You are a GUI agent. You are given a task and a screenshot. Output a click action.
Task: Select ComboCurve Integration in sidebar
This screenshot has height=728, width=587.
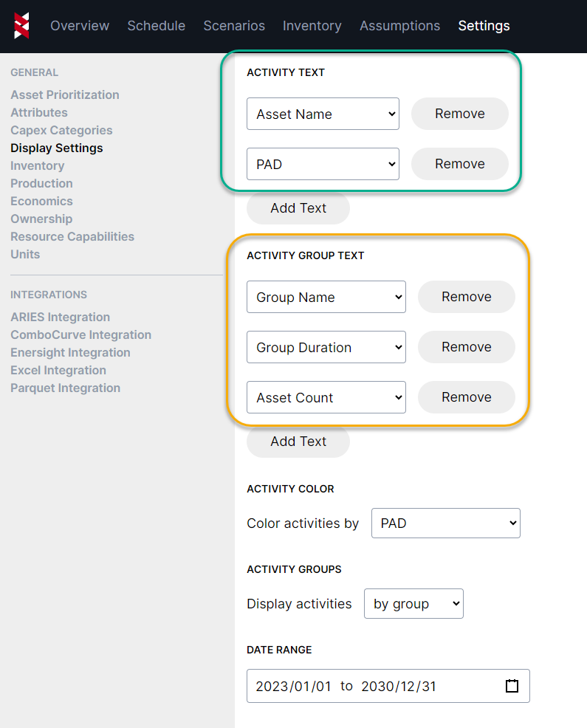pos(80,334)
